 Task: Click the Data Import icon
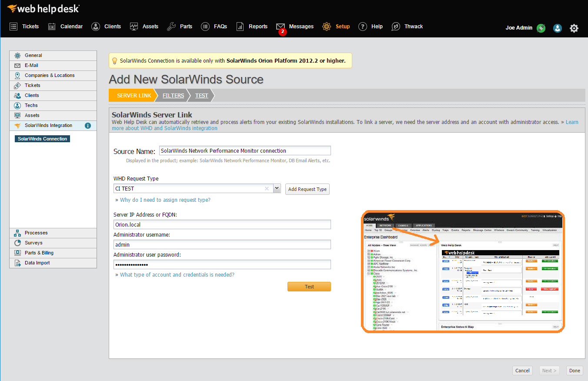pyautogui.click(x=17, y=263)
